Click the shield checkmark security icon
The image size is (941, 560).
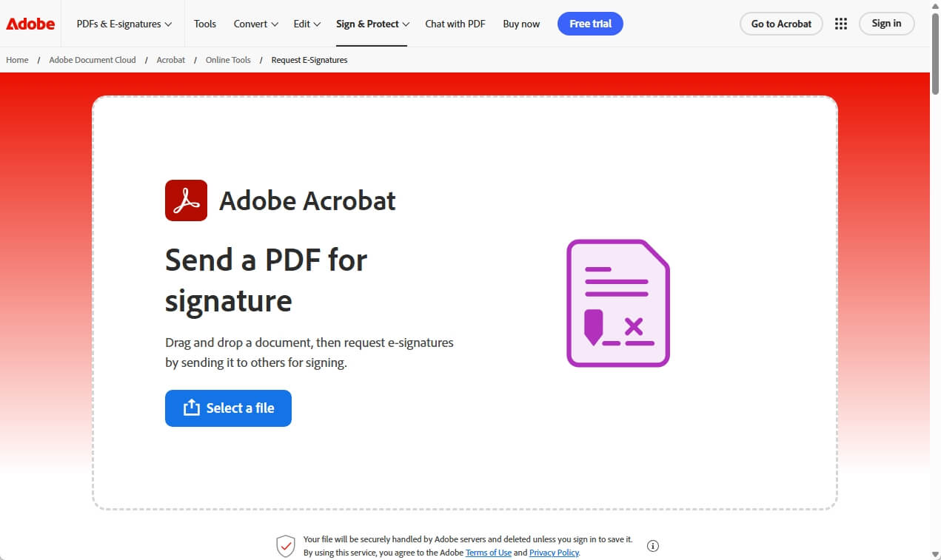(x=286, y=546)
